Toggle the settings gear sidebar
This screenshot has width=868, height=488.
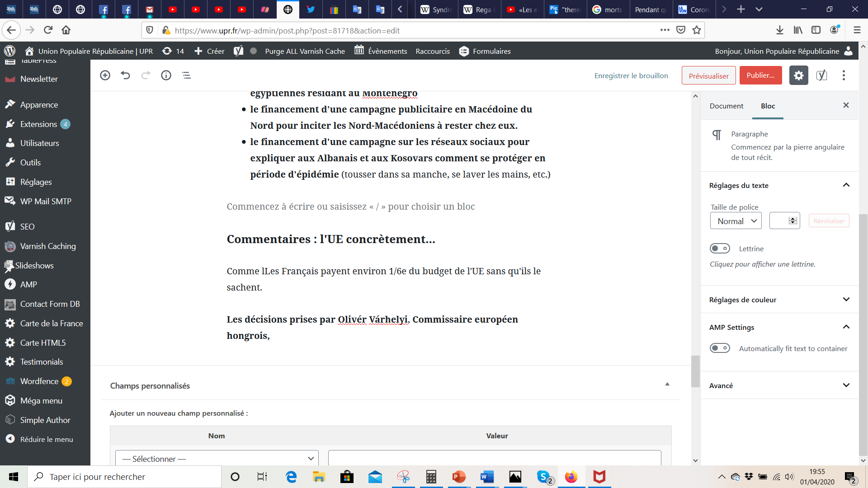pyautogui.click(x=798, y=75)
